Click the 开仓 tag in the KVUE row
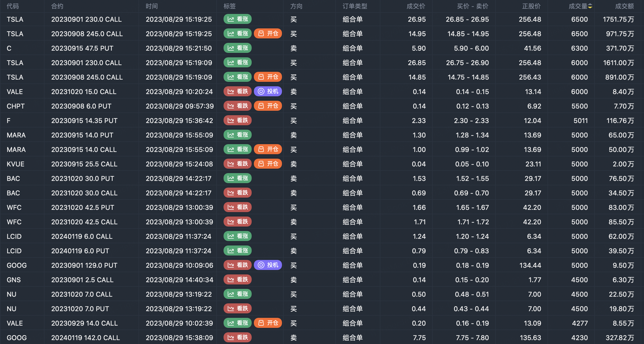This screenshot has height=344, width=644. pyautogui.click(x=268, y=164)
